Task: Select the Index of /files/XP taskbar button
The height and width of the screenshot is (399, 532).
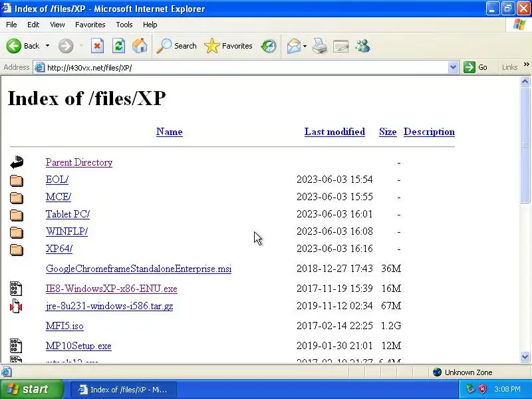Action: [x=124, y=390]
